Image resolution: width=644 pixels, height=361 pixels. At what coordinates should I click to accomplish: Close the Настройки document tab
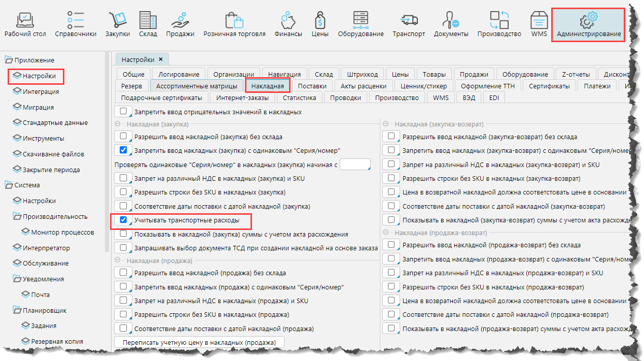[x=161, y=59]
